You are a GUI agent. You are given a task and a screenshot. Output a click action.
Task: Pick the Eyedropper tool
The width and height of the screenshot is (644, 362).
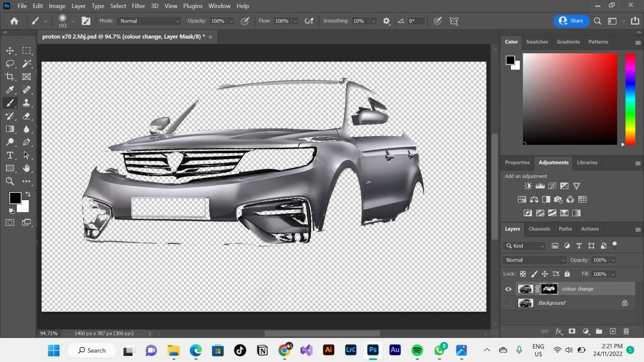coord(10,90)
